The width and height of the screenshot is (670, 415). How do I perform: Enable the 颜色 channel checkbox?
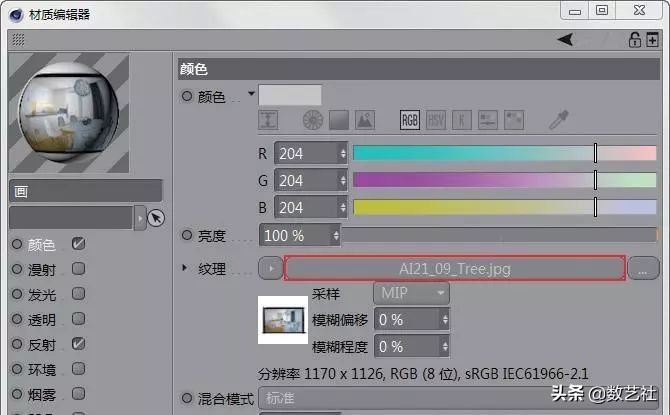[79, 244]
